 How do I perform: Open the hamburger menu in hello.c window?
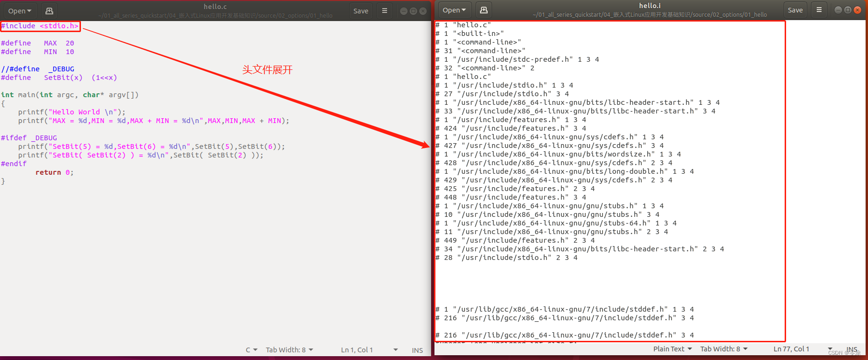(384, 11)
